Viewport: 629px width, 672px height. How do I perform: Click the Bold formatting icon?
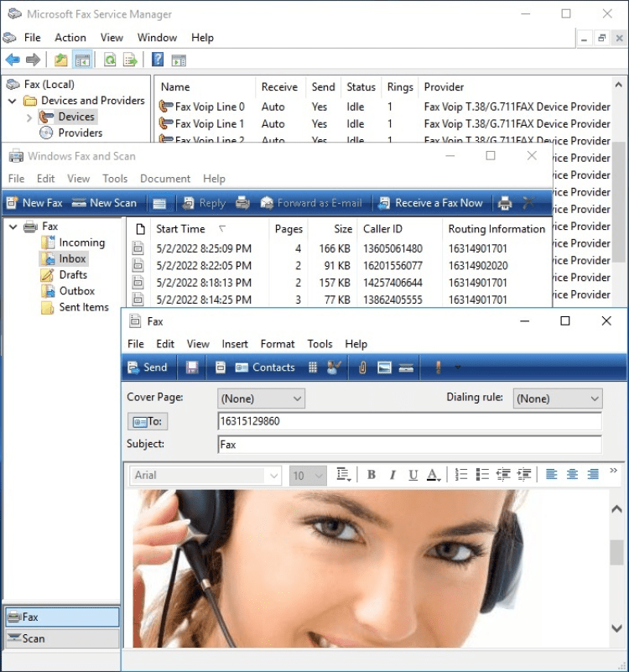(372, 475)
